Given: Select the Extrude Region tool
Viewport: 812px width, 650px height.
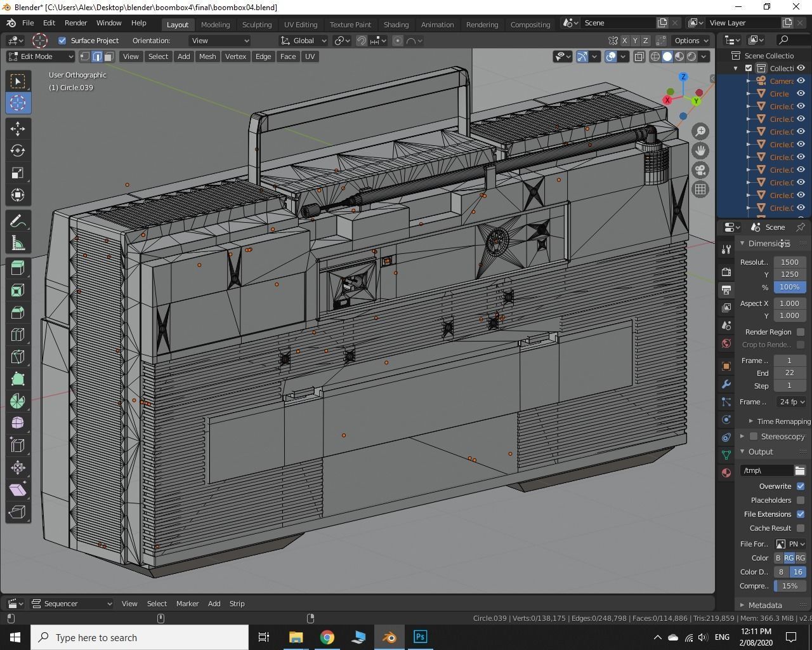Looking at the screenshot, I should [x=18, y=268].
